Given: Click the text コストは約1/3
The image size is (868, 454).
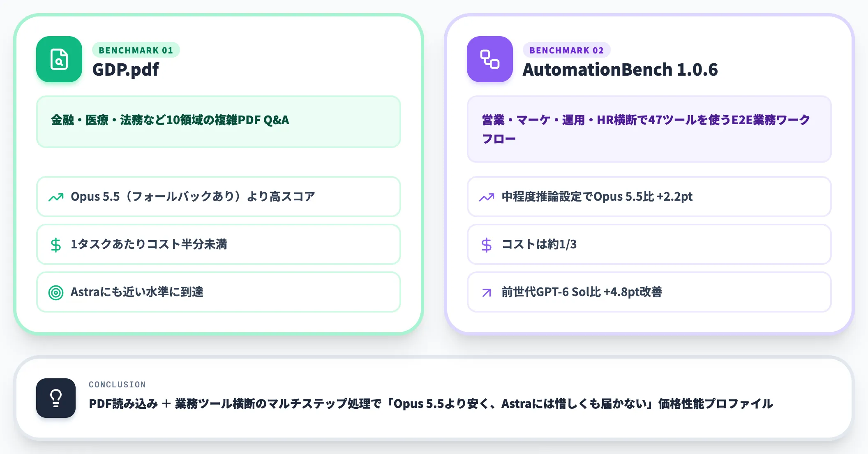Looking at the screenshot, I should coord(539,244).
